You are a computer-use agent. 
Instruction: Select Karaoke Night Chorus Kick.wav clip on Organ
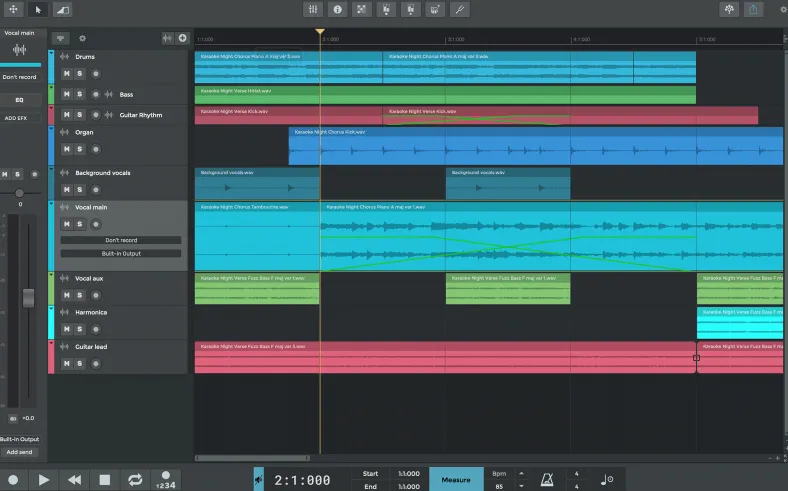pos(536,146)
